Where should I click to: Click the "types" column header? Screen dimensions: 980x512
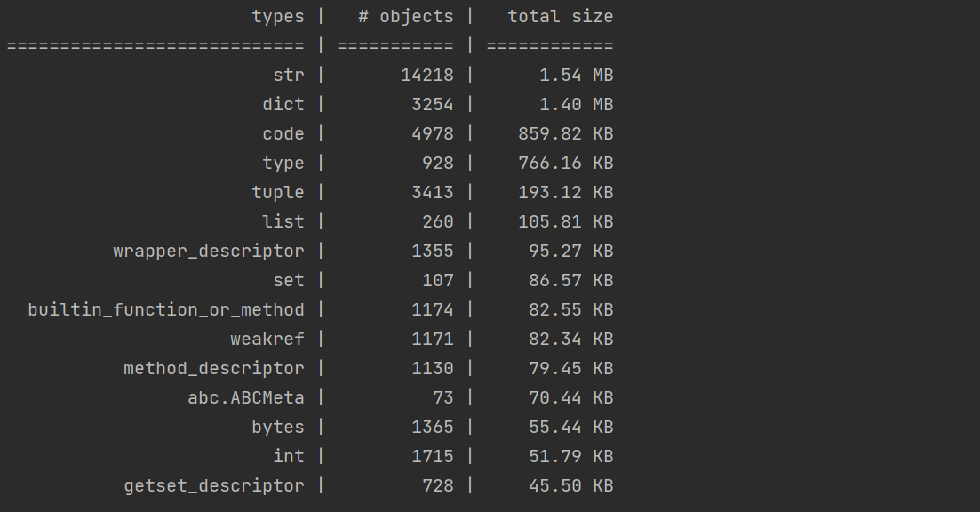277,17
